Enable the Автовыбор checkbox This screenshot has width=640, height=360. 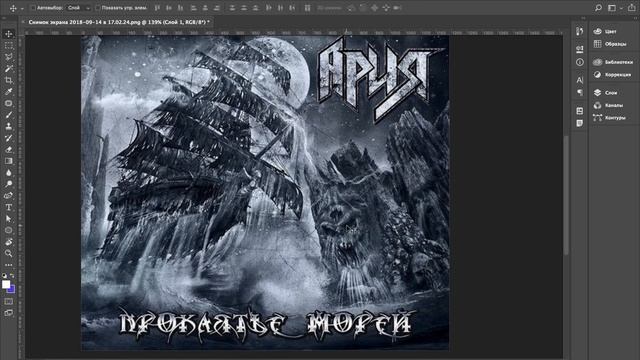(33, 8)
